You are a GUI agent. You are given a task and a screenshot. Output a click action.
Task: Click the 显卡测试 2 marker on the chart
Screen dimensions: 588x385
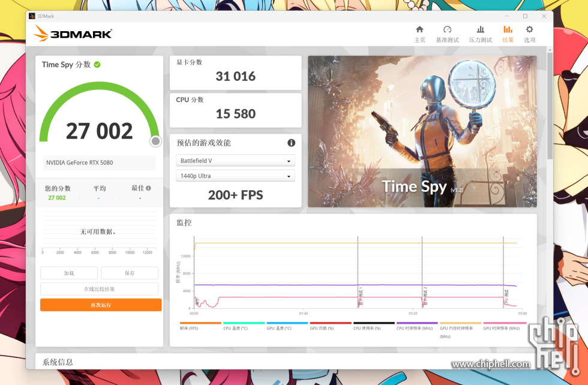pos(425,296)
